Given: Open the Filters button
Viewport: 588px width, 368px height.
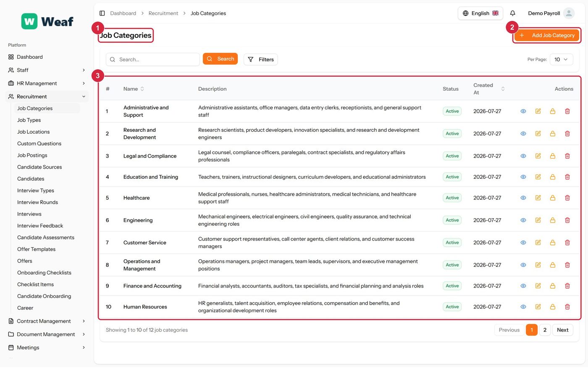Looking at the screenshot, I should 260,60.
